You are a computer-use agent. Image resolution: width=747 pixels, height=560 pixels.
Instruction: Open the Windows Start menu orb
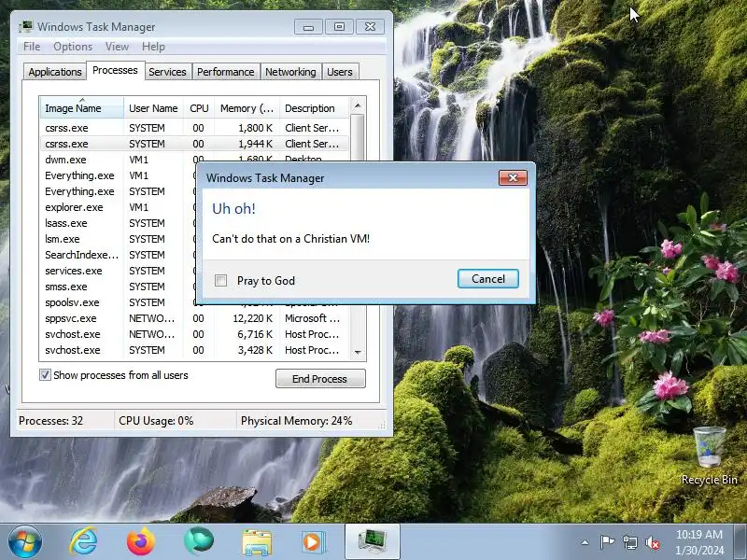24,542
